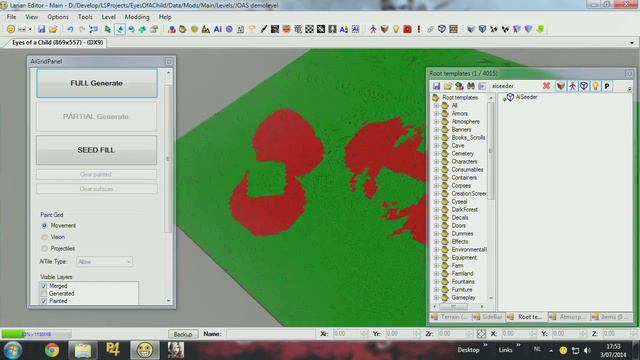Toggle the Painted visible layer checkbox
This screenshot has width=640, height=360.
point(44,301)
